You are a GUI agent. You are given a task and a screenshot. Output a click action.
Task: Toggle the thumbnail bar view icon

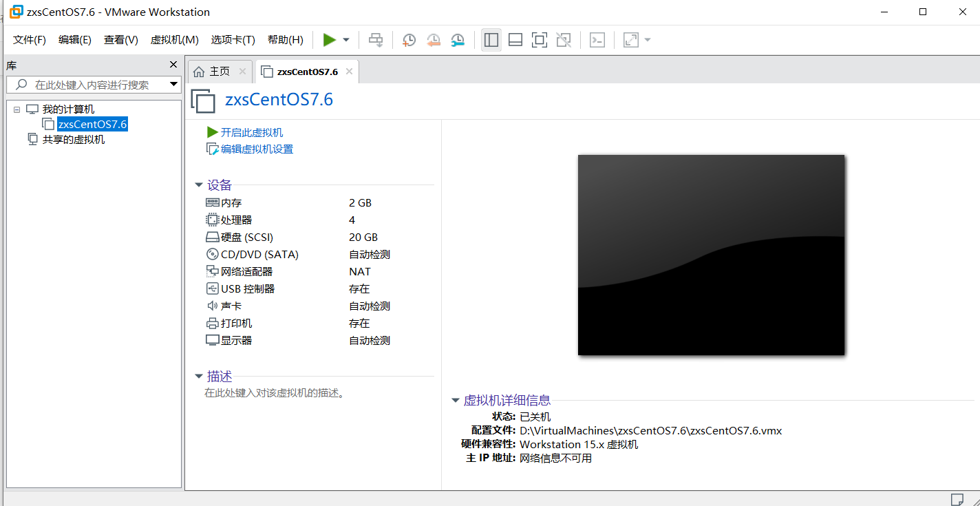click(x=515, y=40)
